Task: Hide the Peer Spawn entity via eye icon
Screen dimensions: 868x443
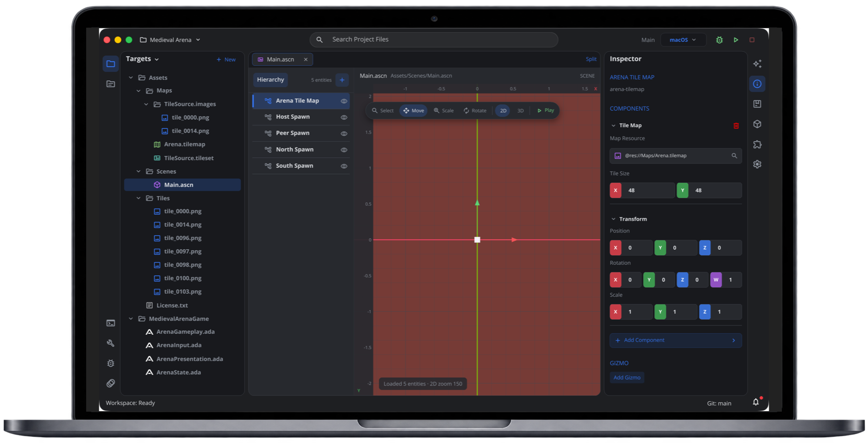Action: 344,133
